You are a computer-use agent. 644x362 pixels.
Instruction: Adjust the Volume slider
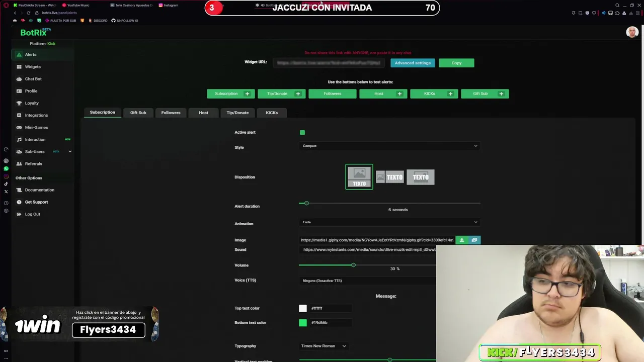click(x=353, y=265)
